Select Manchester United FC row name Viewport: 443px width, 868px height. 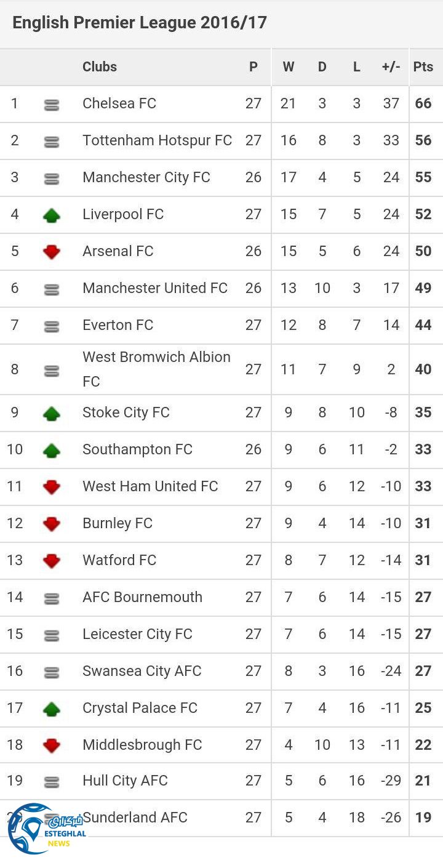[155, 288]
